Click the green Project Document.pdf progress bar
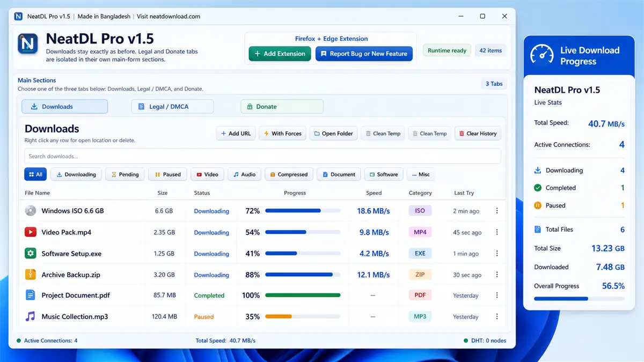This screenshot has width=644, height=362. [x=303, y=295]
